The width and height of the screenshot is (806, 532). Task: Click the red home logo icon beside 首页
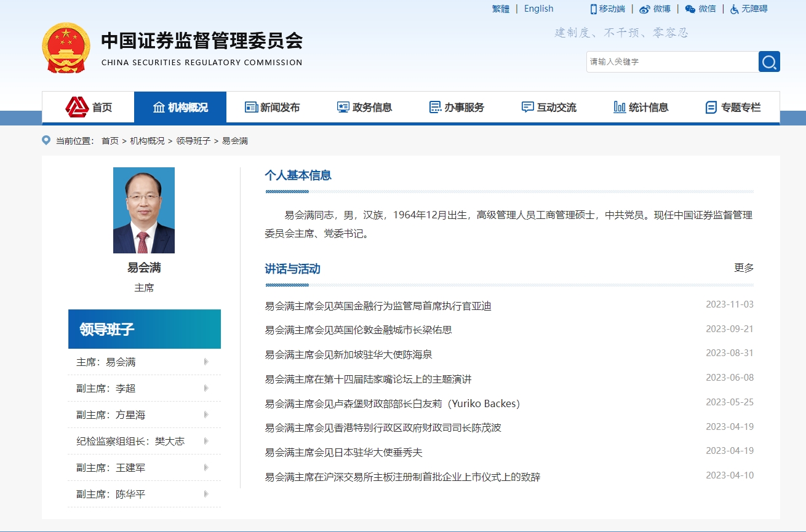pos(77,107)
